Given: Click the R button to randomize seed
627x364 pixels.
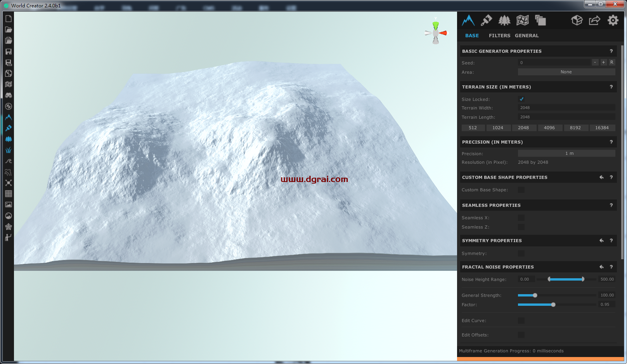Looking at the screenshot, I should (611, 62).
